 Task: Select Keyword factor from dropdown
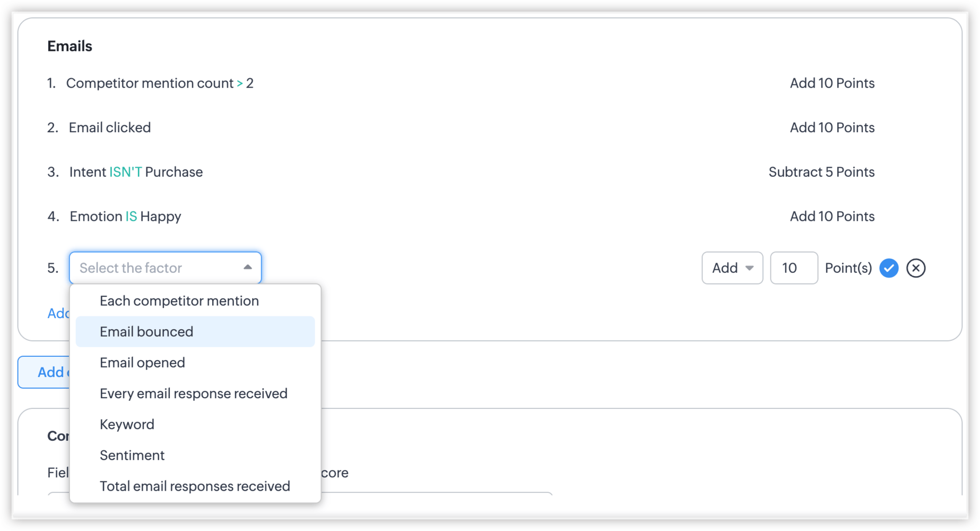(127, 424)
